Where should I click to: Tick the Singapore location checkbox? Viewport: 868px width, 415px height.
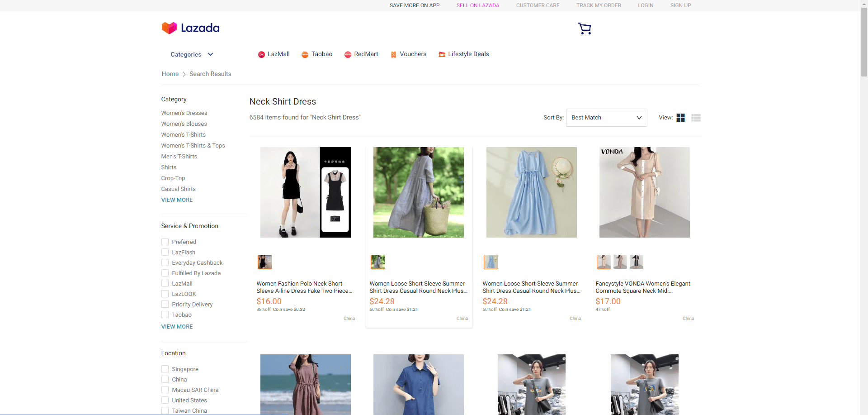coord(165,369)
